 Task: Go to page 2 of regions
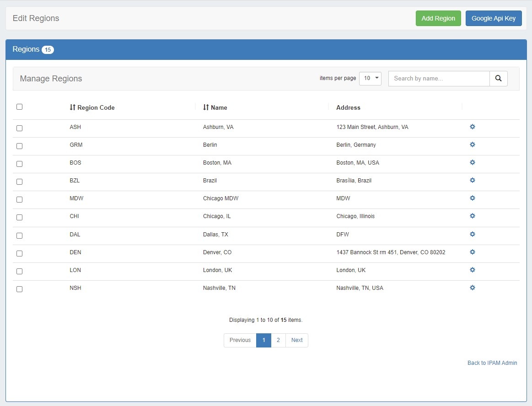coord(278,340)
